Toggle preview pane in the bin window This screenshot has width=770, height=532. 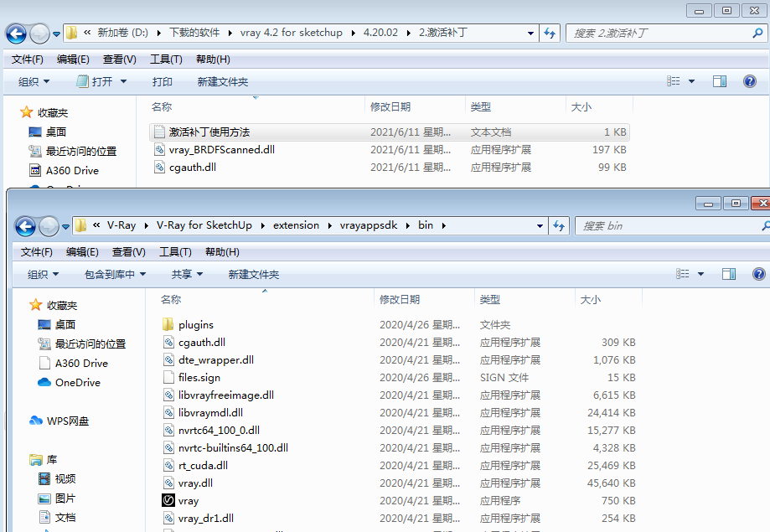click(729, 274)
